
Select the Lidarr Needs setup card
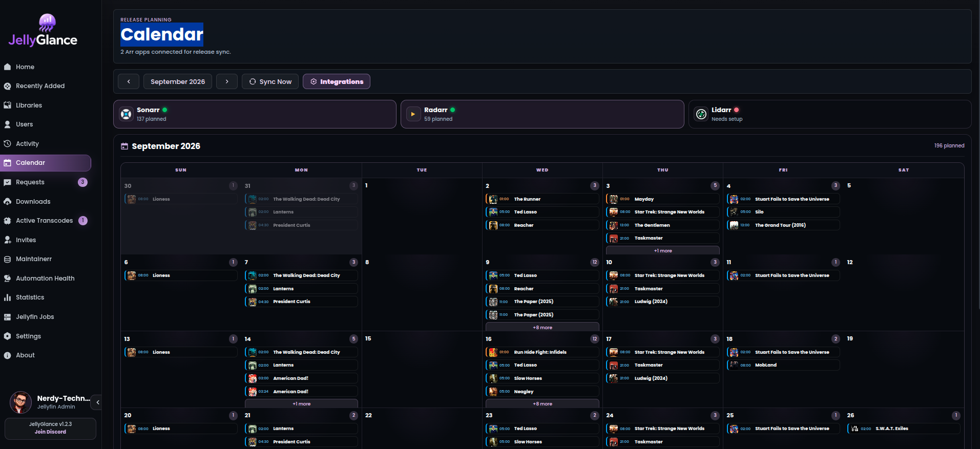tap(830, 114)
